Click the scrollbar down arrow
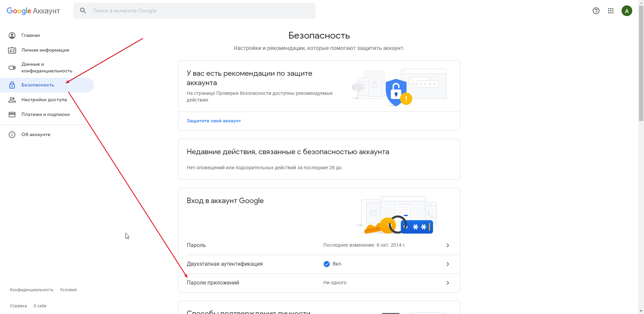Image resolution: width=644 pixels, height=314 pixels. pos(641,311)
